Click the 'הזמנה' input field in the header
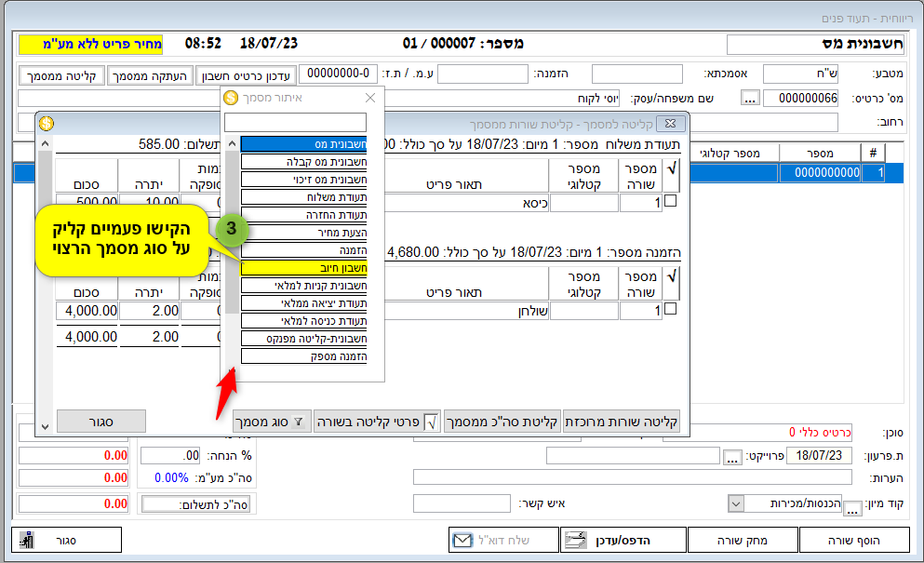Image resolution: width=924 pixels, height=563 pixels. [x=483, y=74]
